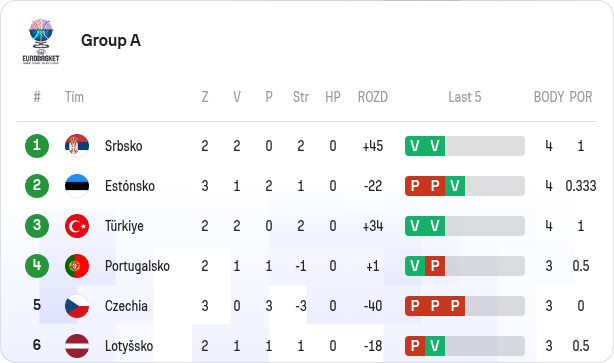Click Portugalsko's red P result badge
The image size is (614, 363).
point(435,266)
